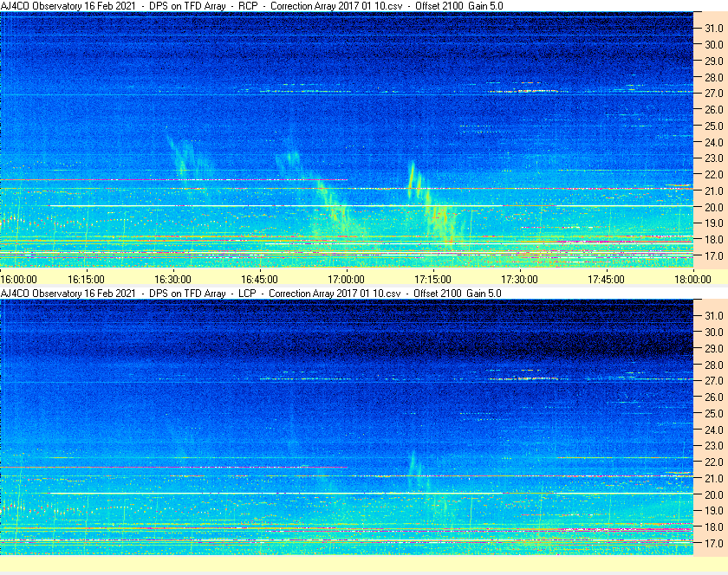This screenshot has width=728, height=575.
Task: Select the 29.0 frequency label on LCP plot
Action: [x=714, y=348]
